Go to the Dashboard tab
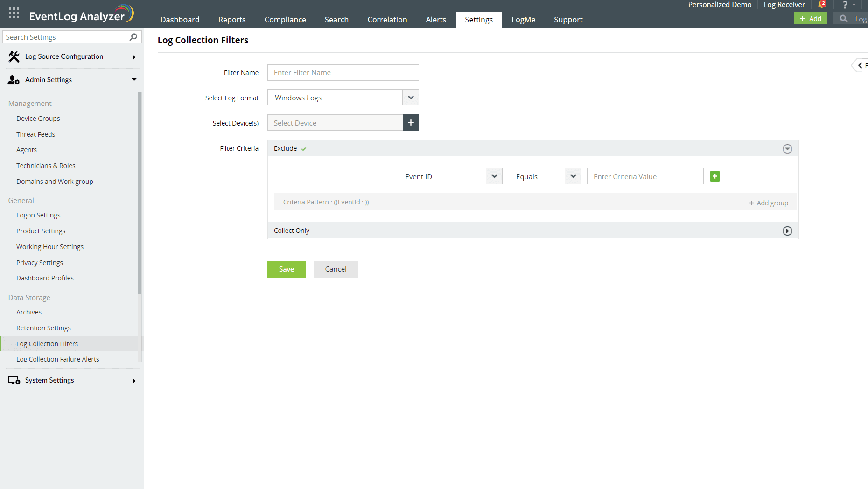Viewport: 868px width, 489px height. (180, 20)
